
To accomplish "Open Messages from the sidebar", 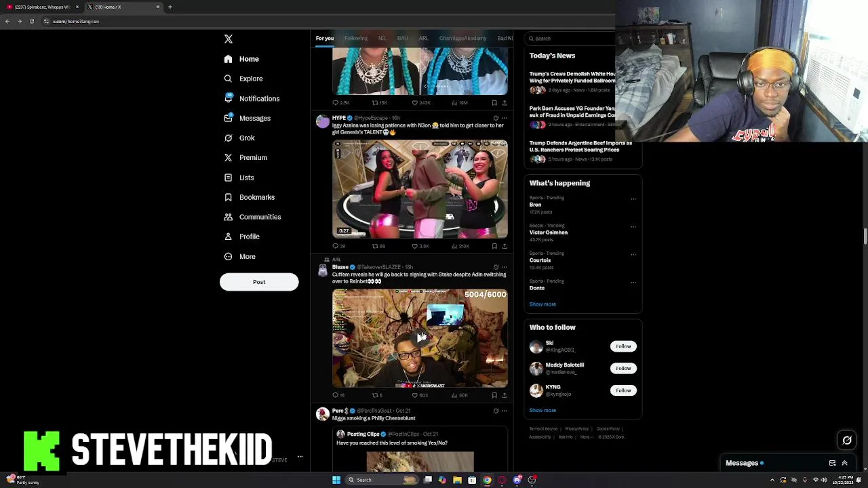I will coord(248,118).
